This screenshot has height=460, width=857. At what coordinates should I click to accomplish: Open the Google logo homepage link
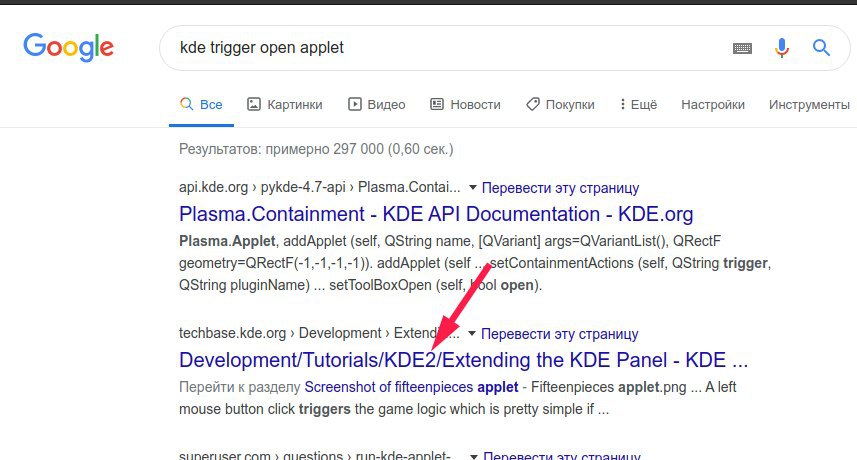click(68, 47)
